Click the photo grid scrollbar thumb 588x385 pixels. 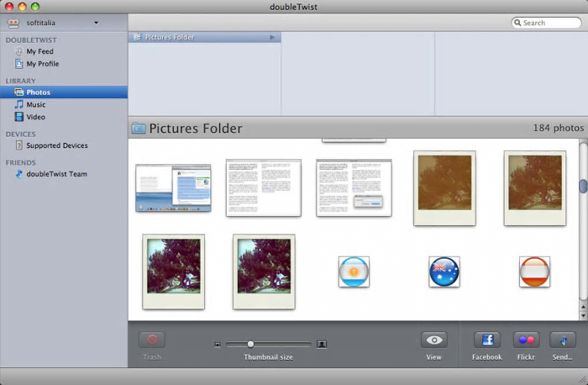[583, 186]
